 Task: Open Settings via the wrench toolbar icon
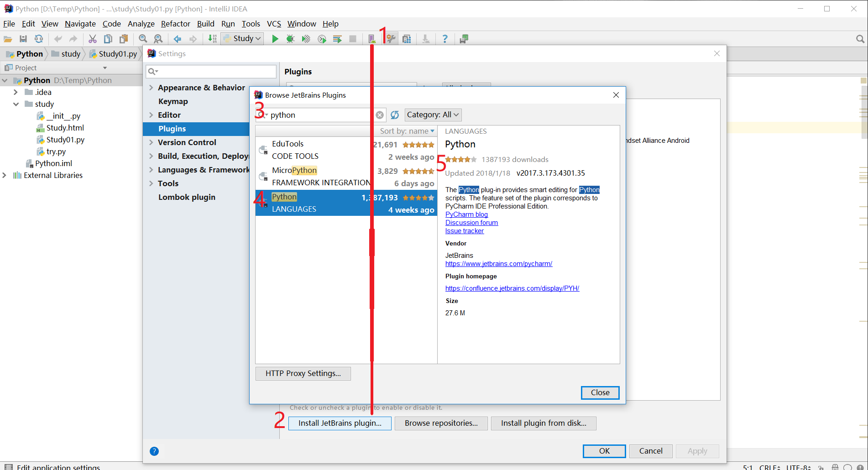pyautogui.click(x=391, y=39)
